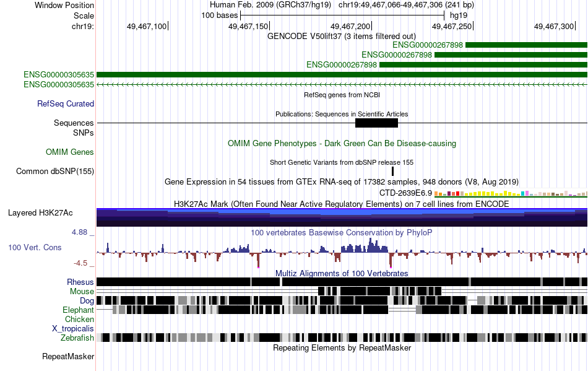Click the GTEx Gene Expression track title
Screen dimensions: 588x371
(342, 182)
